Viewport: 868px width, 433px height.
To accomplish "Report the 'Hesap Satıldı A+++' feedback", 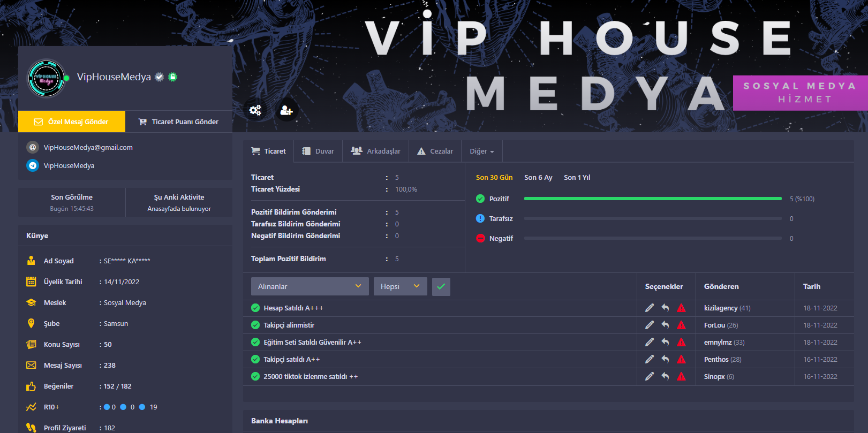I will pyautogui.click(x=681, y=308).
